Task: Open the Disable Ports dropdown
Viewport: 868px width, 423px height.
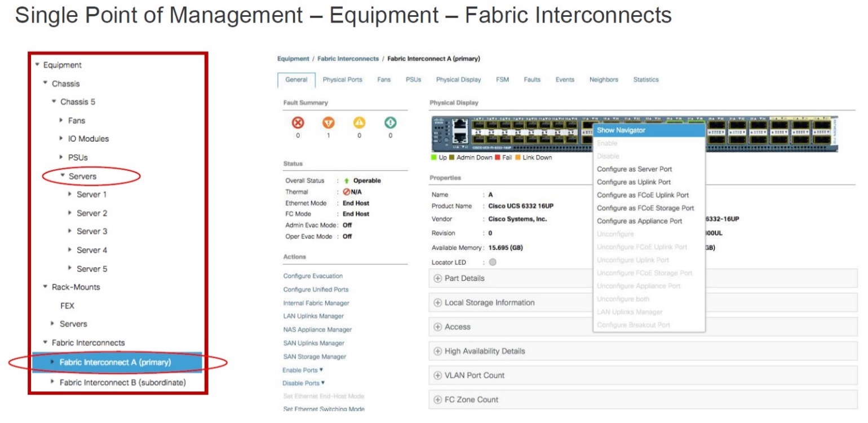Action: pyautogui.click(x=304, y=384)
